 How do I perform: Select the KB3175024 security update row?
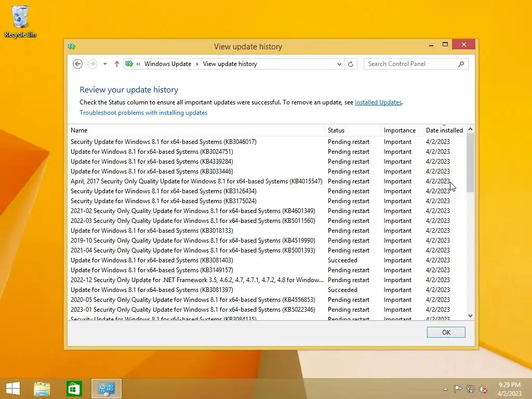coord(267,201)
